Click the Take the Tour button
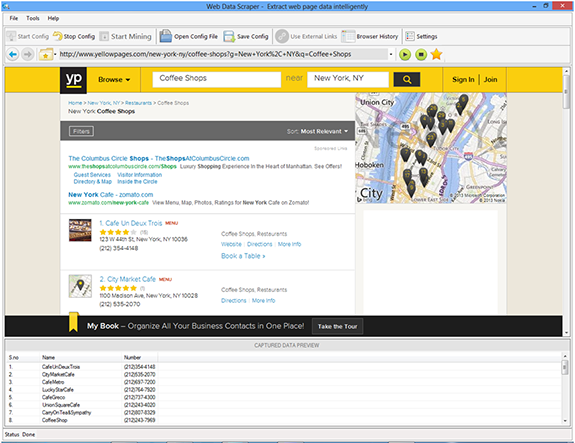This screenshot has height=443, width=575. click(337, 326)
